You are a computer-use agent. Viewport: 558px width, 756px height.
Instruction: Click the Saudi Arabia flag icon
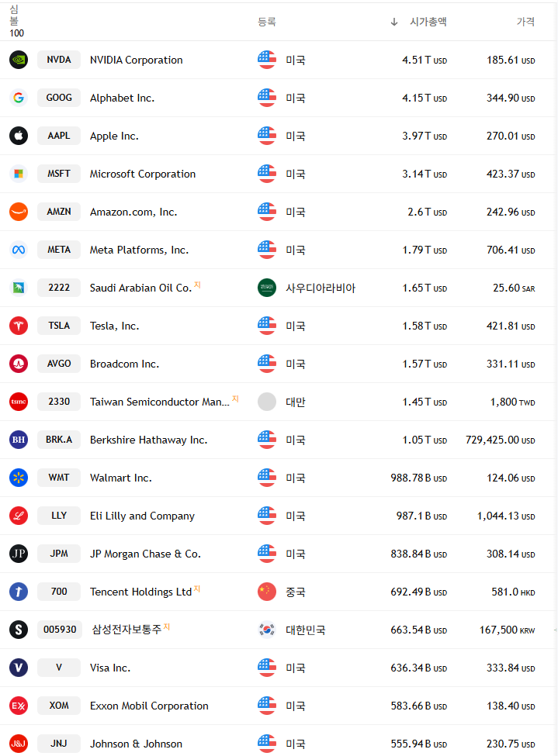pyautogui.click(x=267, y=288)
